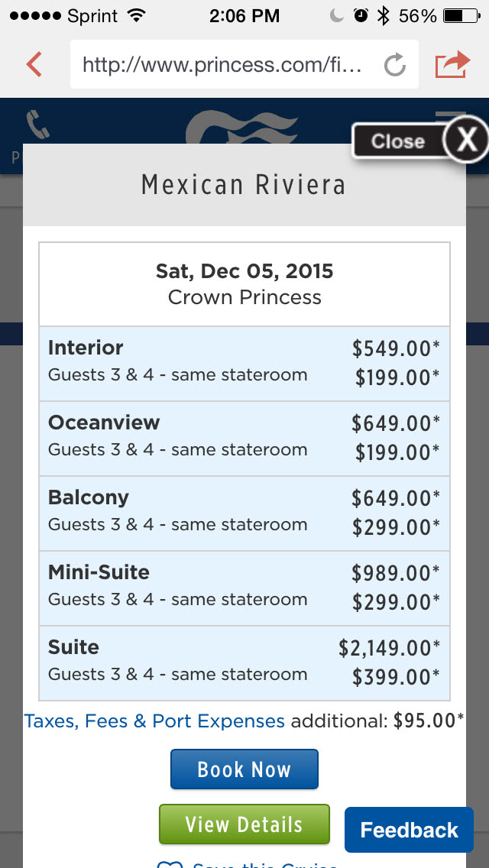Open Taxes, Fees & Port Expenses link
The height and width of the screenshot is (868, 489).
pyautogui.click(x=154, y=721)
